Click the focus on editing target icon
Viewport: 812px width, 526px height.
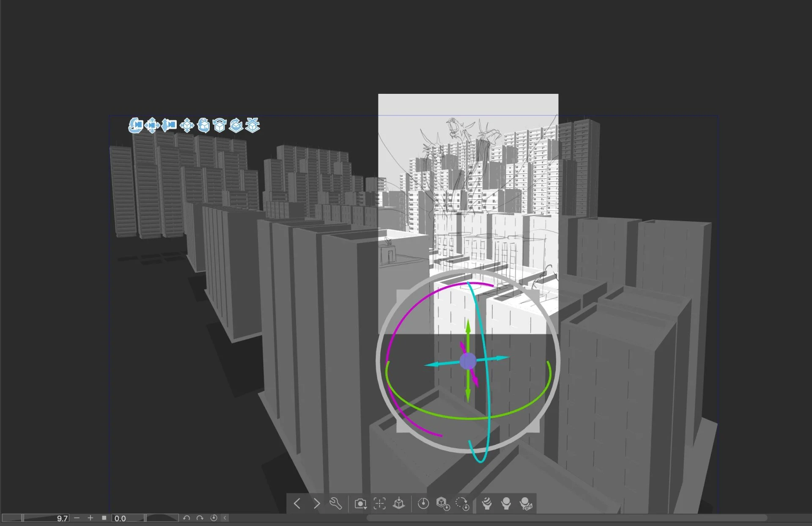click(x=379, y=504)
